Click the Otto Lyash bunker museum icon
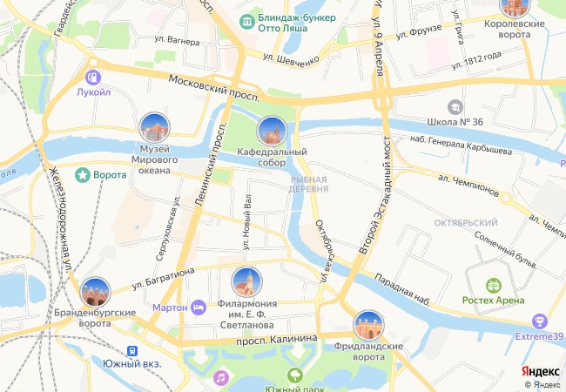Screen dimensions: 566x392 (247, 23)
